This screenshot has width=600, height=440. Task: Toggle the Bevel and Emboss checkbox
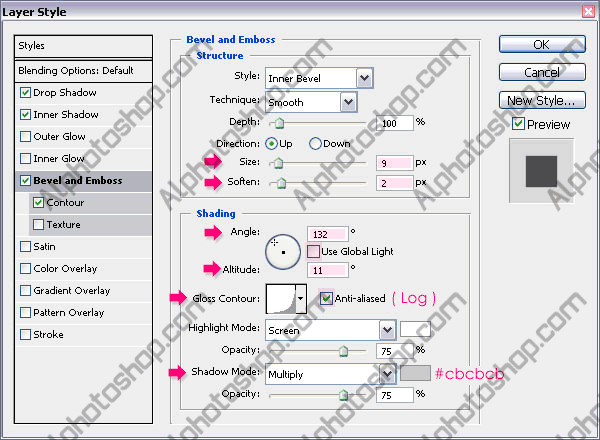(x=25, y=181)
